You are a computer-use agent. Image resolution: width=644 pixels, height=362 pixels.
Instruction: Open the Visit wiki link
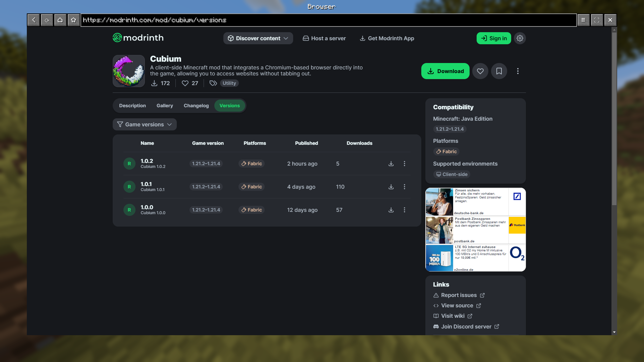coord(453,316)
